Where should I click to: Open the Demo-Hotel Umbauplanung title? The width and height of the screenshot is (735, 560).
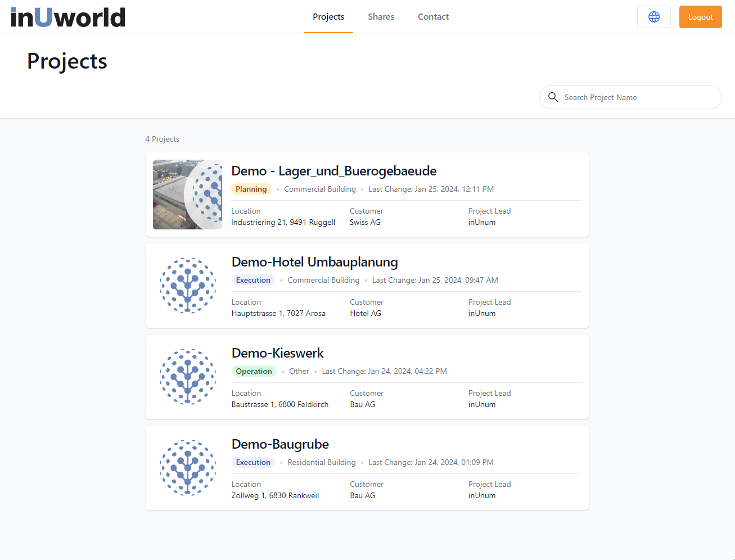[314, 262]
